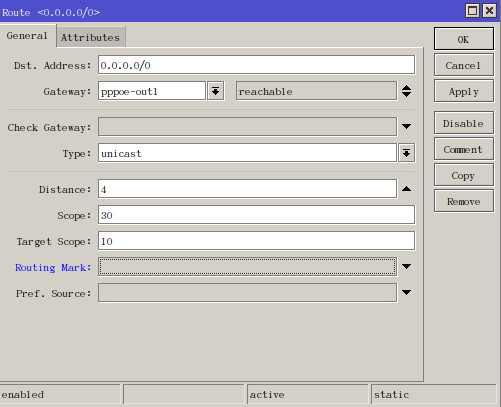Click the empty Routing Mark field

click(247, 266)
